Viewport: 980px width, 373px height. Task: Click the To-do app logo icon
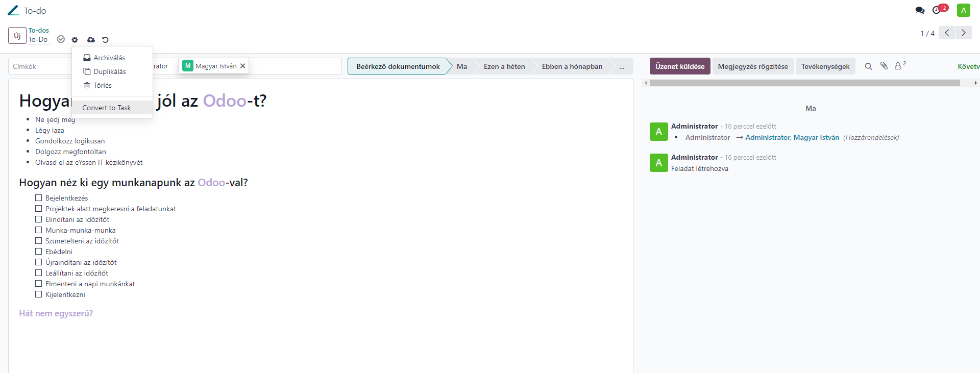click(13, 10)
